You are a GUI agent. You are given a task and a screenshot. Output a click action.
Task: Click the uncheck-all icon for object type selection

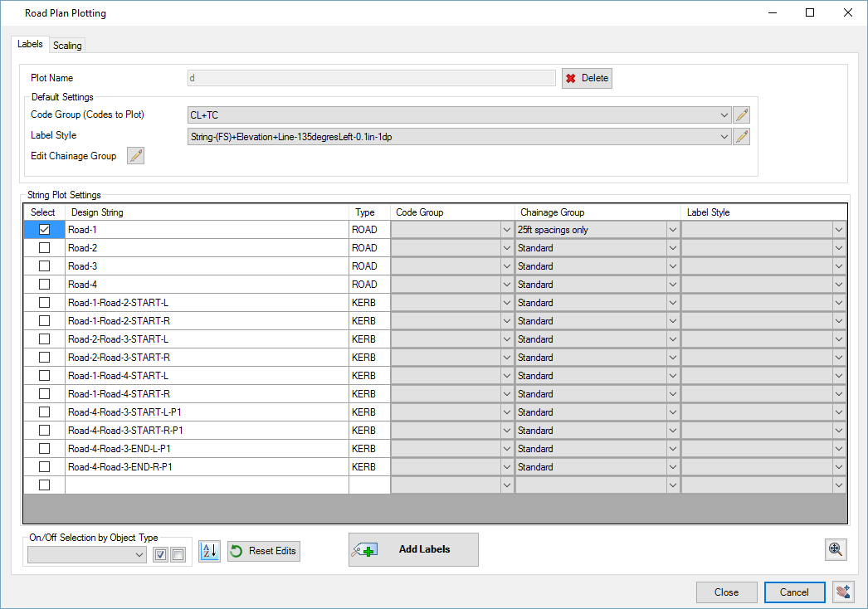(178, 554)
